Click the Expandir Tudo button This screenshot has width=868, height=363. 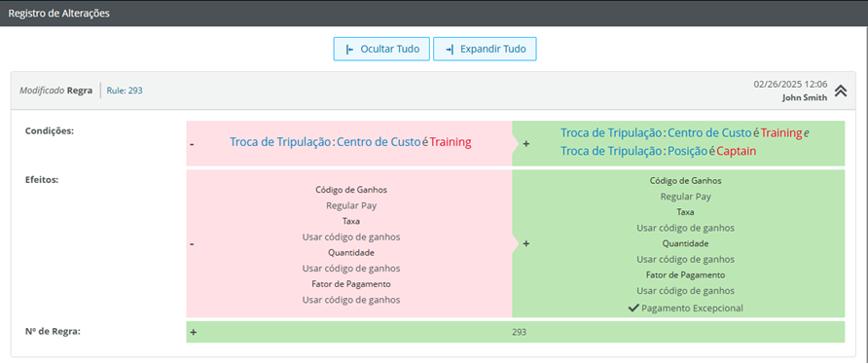pyautogui.click(x=485, y=49)
